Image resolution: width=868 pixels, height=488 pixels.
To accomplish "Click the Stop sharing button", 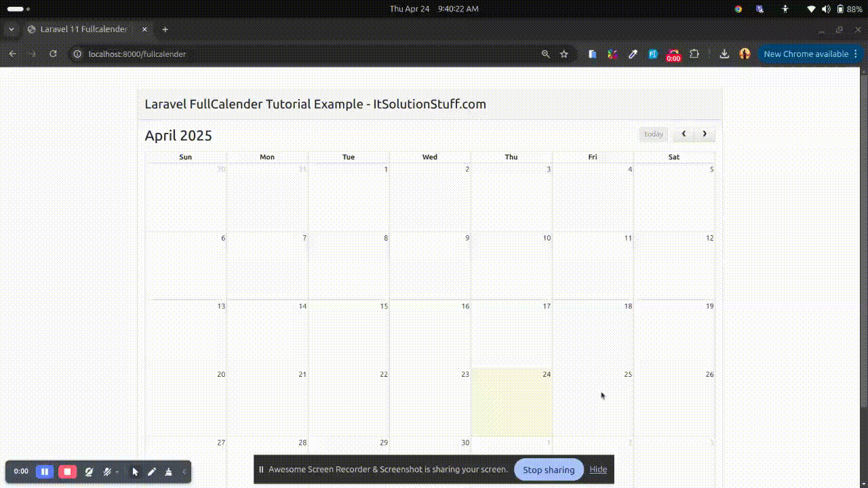I will click(549, 470).
